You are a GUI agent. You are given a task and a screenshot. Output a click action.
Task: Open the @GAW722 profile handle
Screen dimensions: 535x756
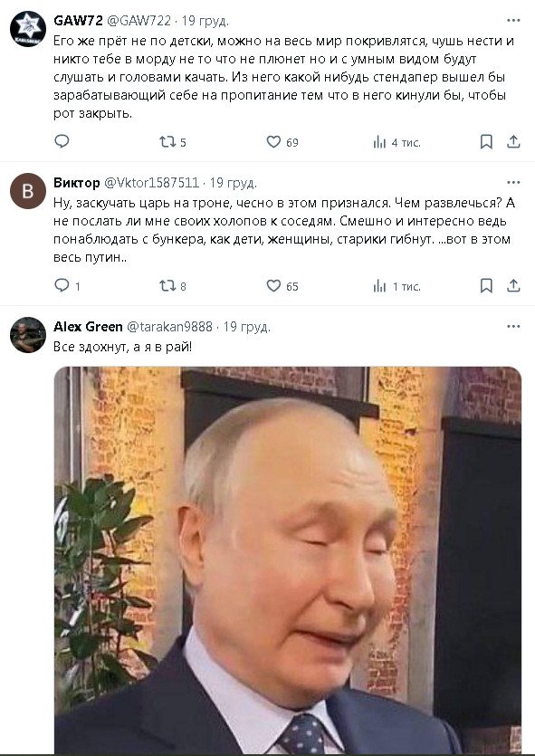coord(139,21)
